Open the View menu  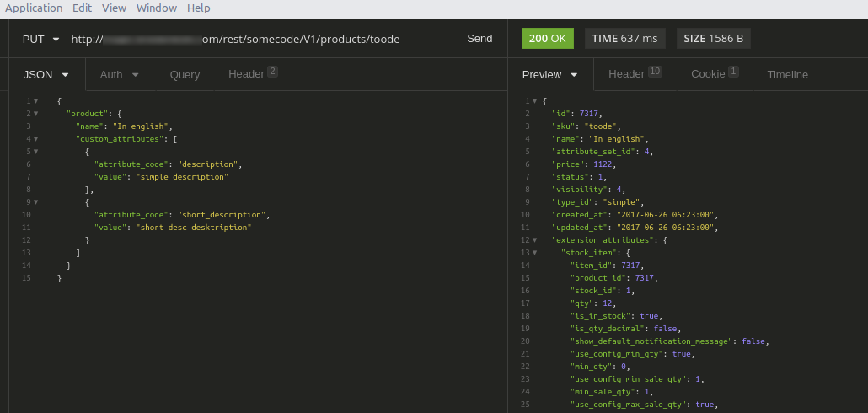pyautogui.click(x=114, y=8)
